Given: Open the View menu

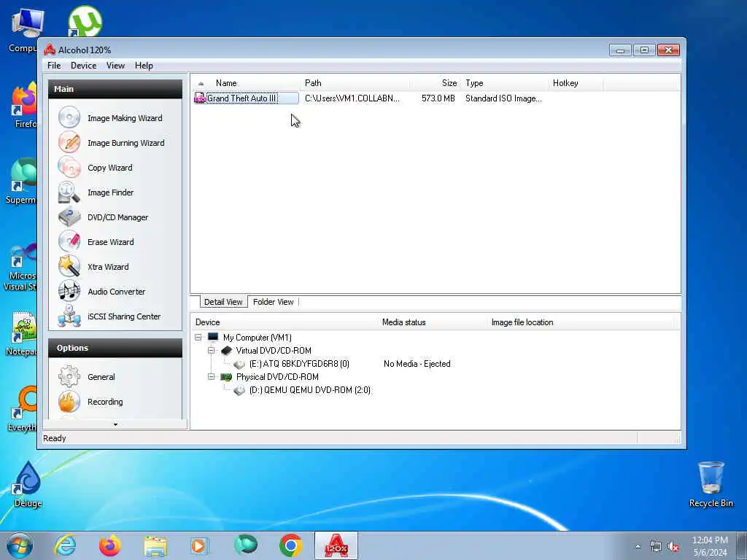Looking at the screenshot, I should click(x=115, y=66).
